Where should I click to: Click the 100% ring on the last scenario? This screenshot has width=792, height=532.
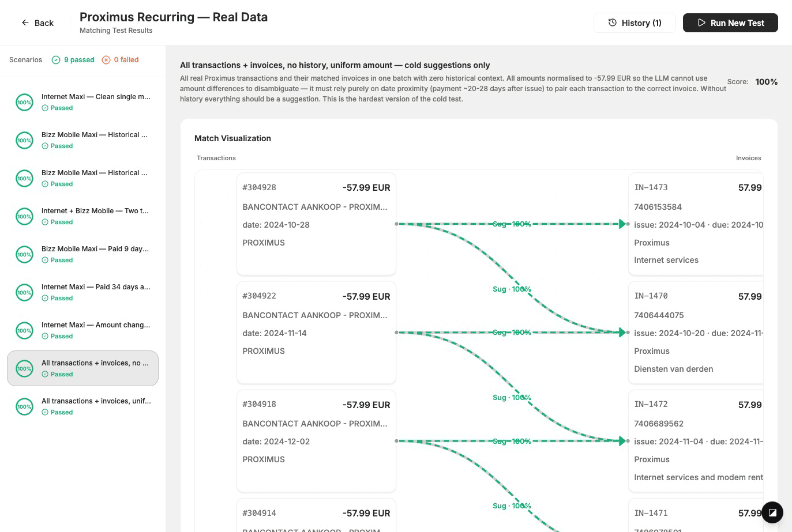[x=24, y=406]
